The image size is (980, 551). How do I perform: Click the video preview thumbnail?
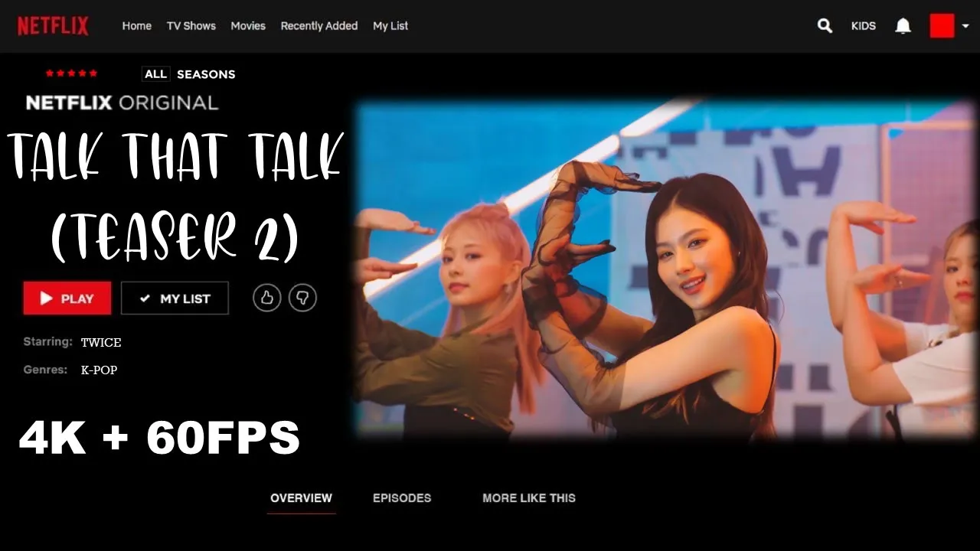[666, 268]
